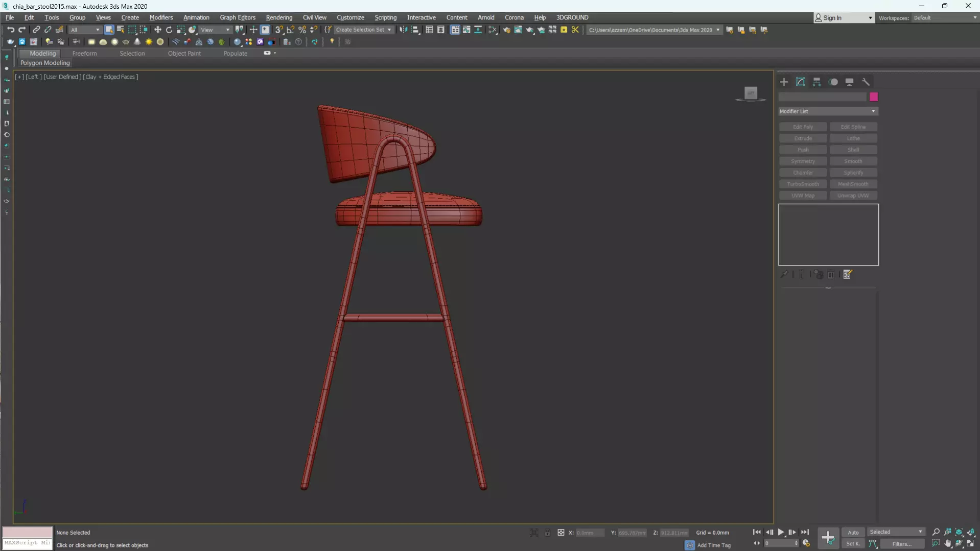Click the TurboSmooth modifier button
The width and height of the screenshot is (980, 551).
(803, 184)
